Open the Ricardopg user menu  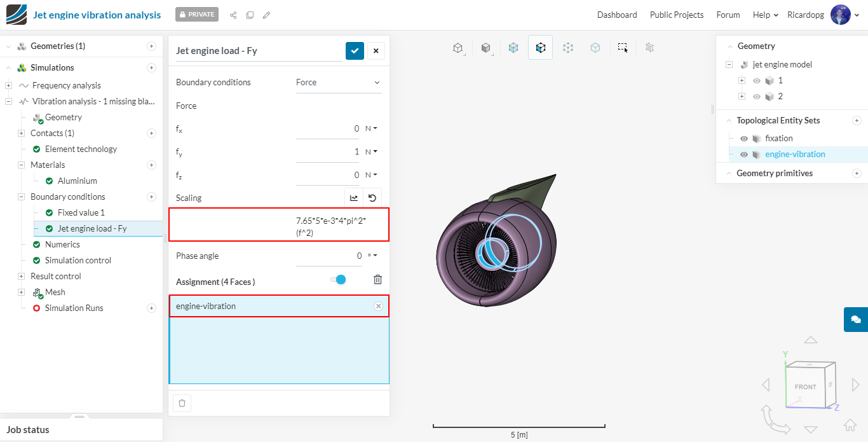[825, 15]
